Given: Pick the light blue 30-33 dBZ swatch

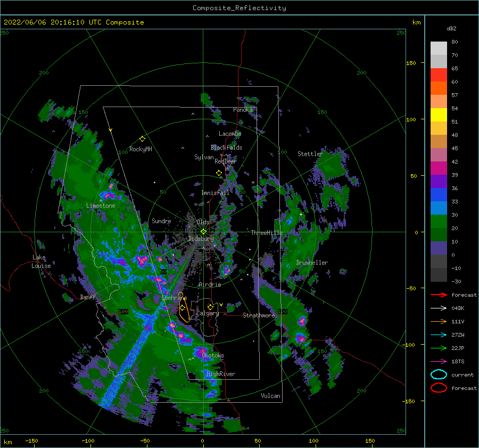Looking at the screenshot, I should point(439,208).
